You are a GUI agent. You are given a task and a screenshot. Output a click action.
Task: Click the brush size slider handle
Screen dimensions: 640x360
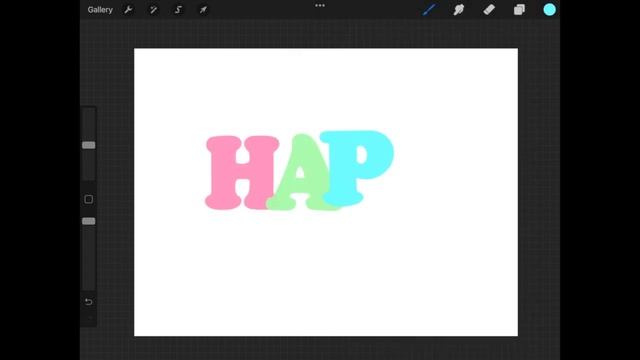coord(89,145)
